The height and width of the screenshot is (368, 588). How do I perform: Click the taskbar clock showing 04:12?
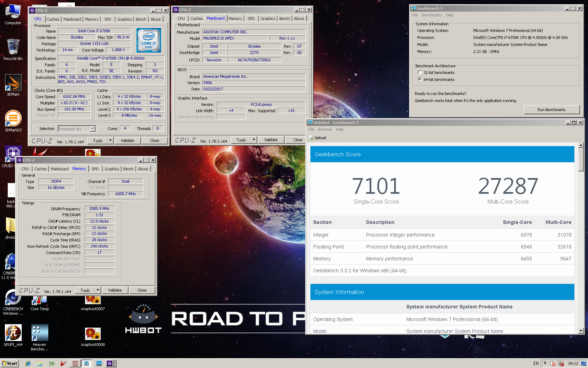click(x=573, y=363)
